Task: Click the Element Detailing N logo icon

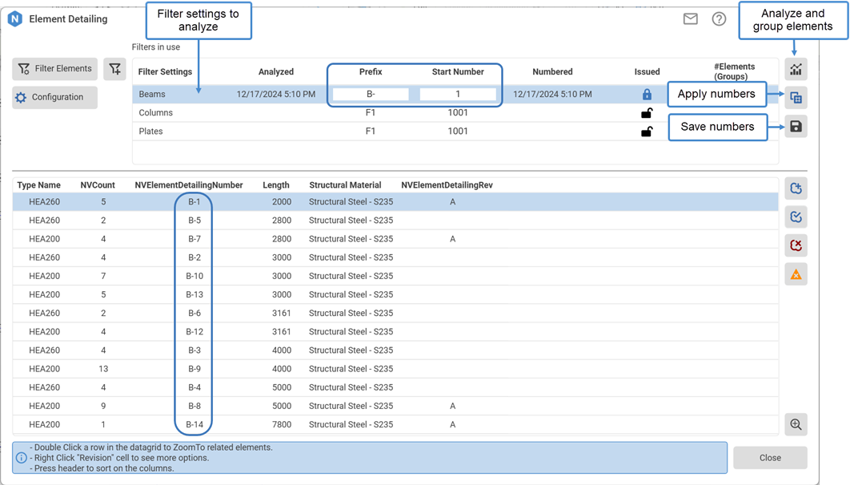Action: [x=15, y=19]
